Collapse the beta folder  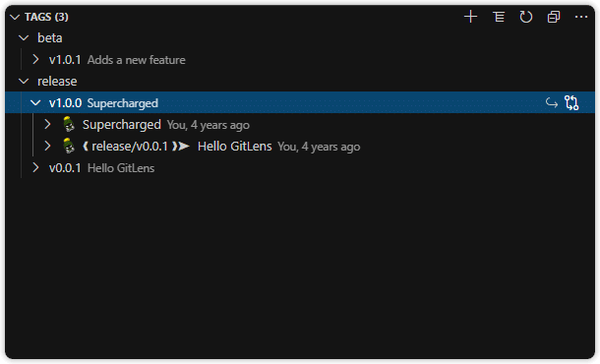[x=24, y=38]
